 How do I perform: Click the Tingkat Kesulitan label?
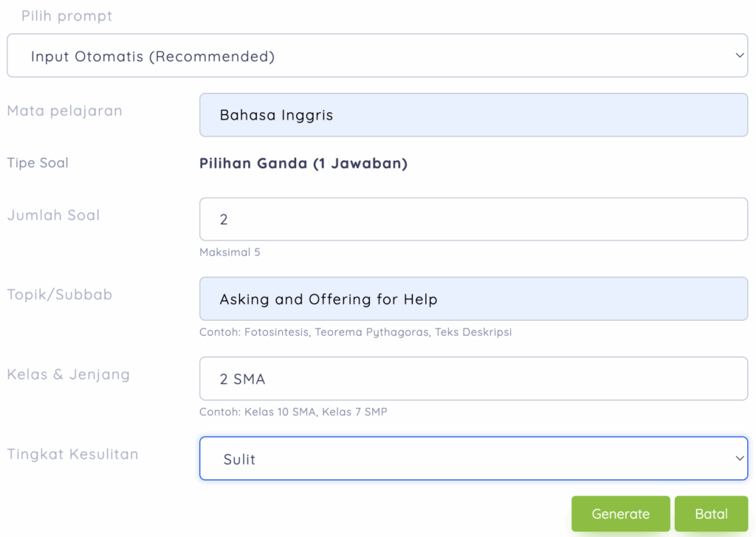73,454
